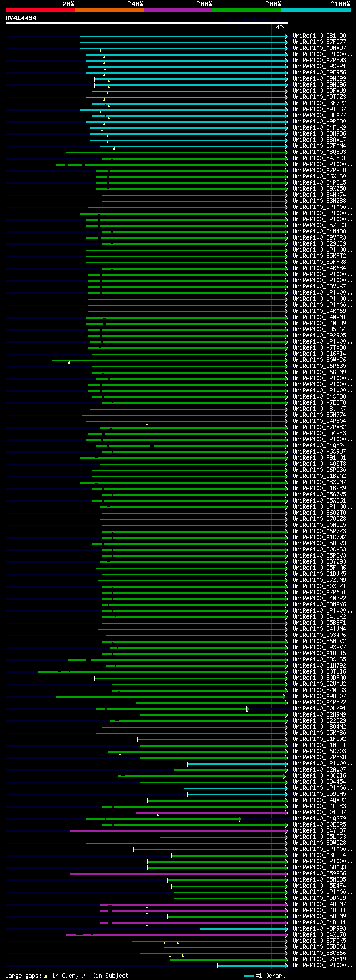Screen dimensions: 356x980
Task: Pick hit UniRef100_B0WYC6
Action: point(319,360)
